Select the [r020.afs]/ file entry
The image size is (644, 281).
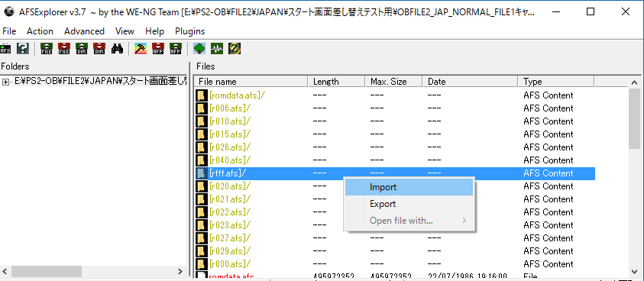coord(230,186)
